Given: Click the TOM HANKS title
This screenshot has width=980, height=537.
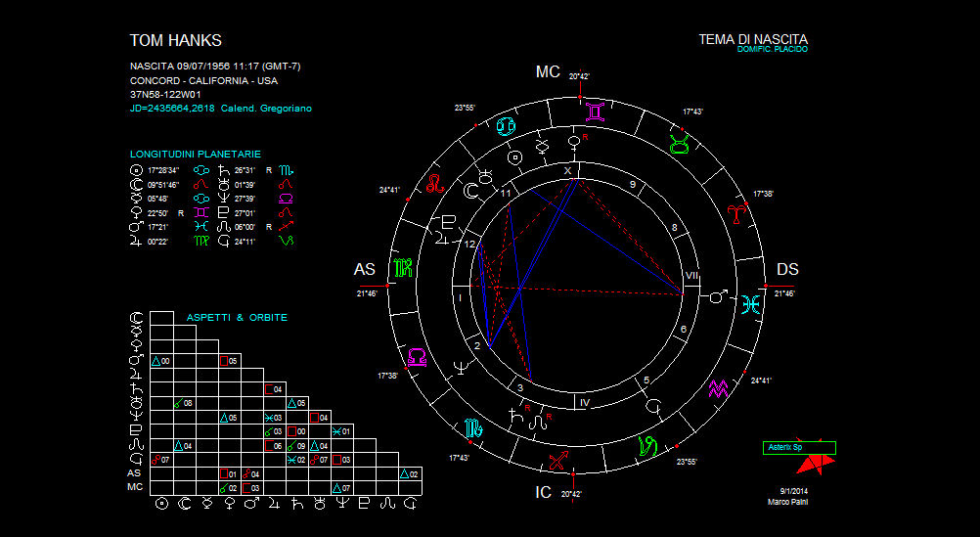Looking at the screenshot, I should point(176,41).
